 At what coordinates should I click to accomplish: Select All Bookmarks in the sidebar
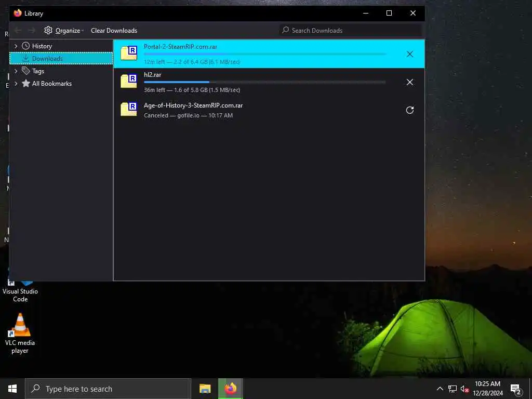[52, 84]
